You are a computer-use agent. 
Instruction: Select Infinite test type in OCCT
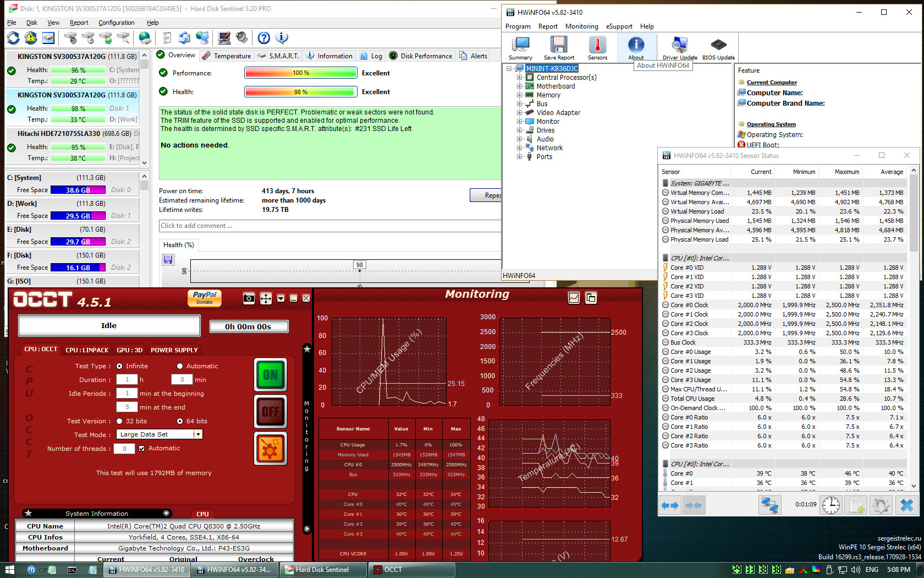119,366
